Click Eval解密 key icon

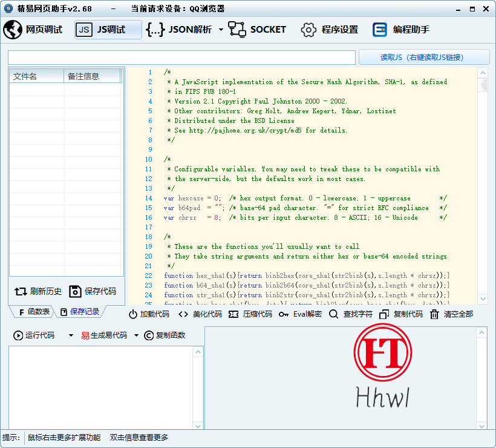pyautogui.click(x=284, y=314)
